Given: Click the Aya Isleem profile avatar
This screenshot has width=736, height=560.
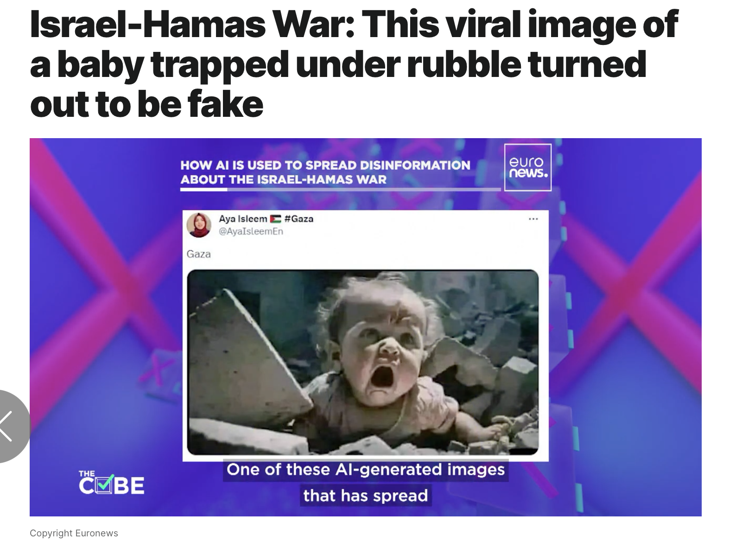Looking at the screenshot, I should tap(199, 225).
